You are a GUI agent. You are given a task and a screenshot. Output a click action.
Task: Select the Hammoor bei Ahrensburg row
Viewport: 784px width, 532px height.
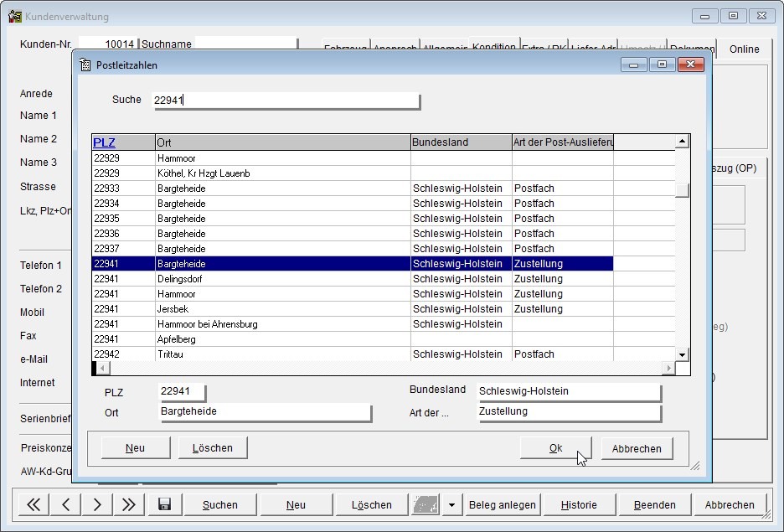click(353, 324)
